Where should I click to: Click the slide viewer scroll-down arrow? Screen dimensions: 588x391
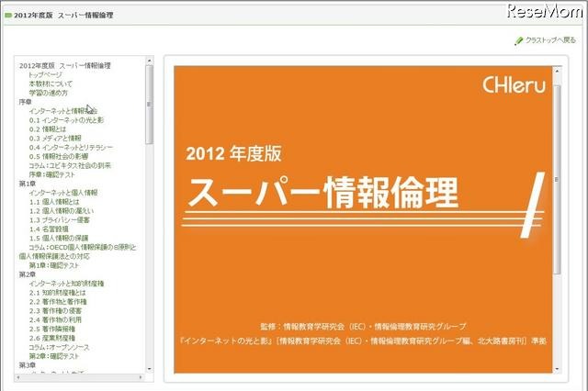pyautogui.click(x=557, y=369)
